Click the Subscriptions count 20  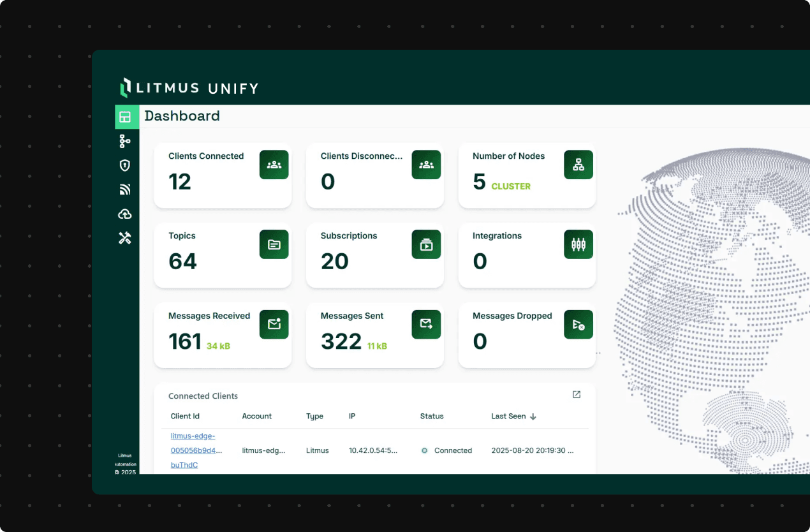pos(335,262)
